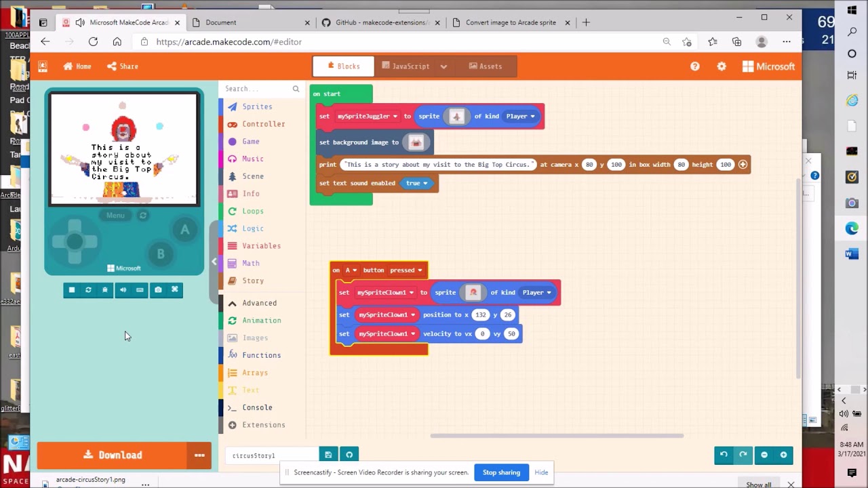Click the toolbox Search field

click(262, 89)
